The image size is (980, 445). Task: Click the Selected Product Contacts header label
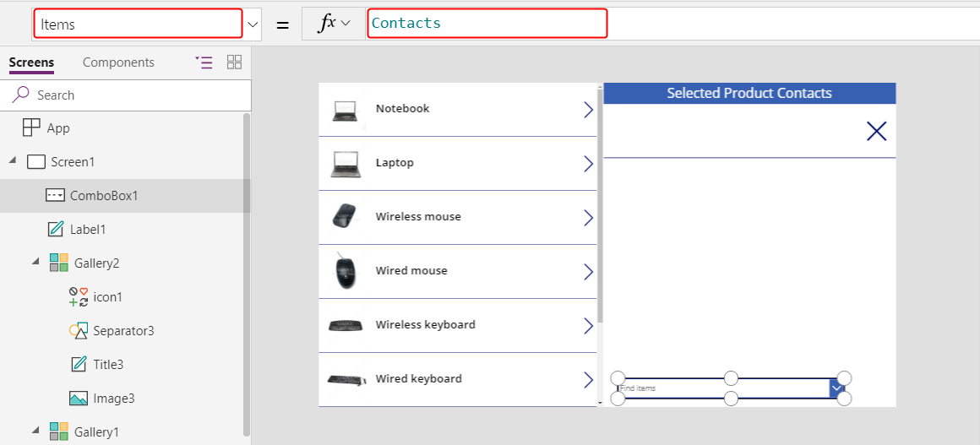point(749,93)
